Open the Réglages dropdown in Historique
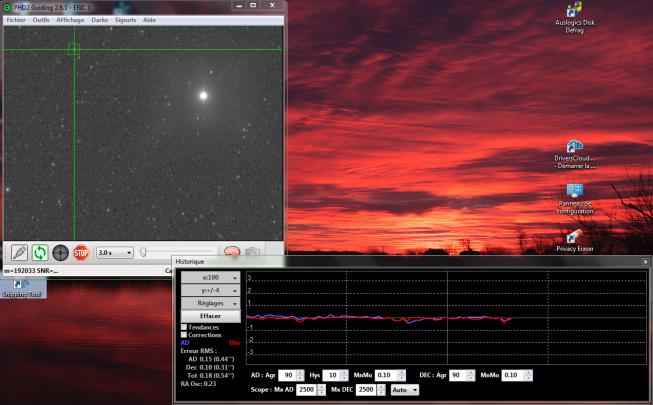653x405 pixels. point(211,303)
